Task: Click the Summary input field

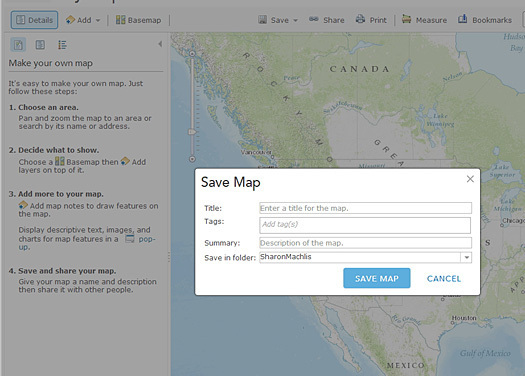Action: click(365, 243)
